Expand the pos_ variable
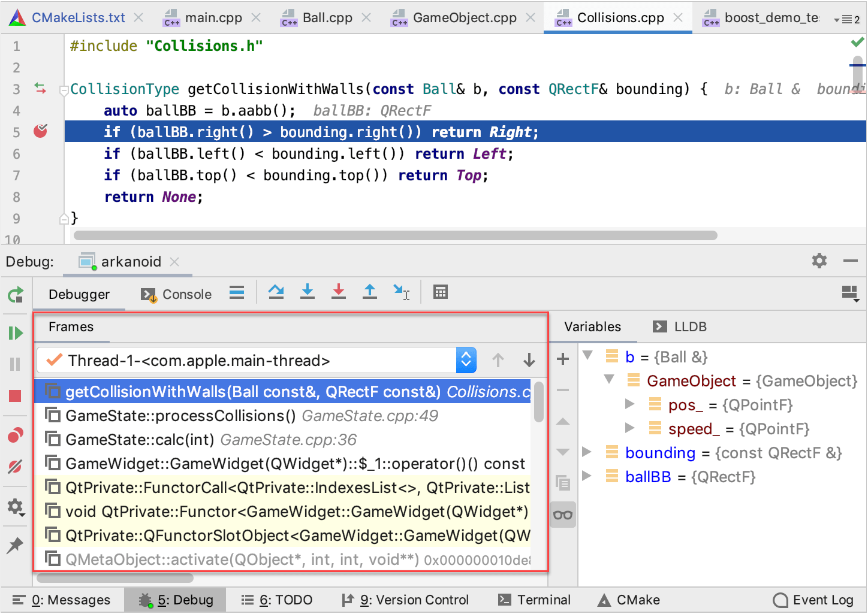The width and height of the screenshot is (868, 614). 629,404
